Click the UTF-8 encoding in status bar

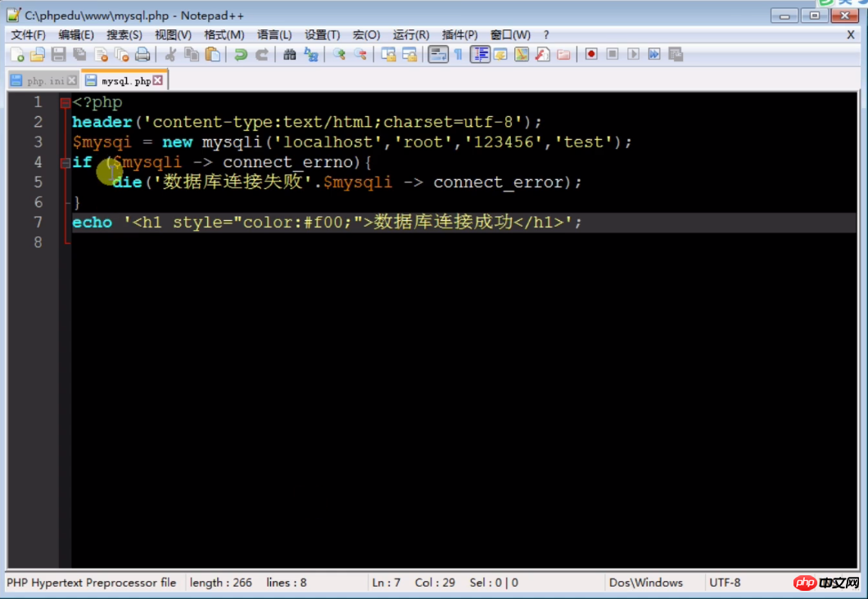(x=725, y=583)
